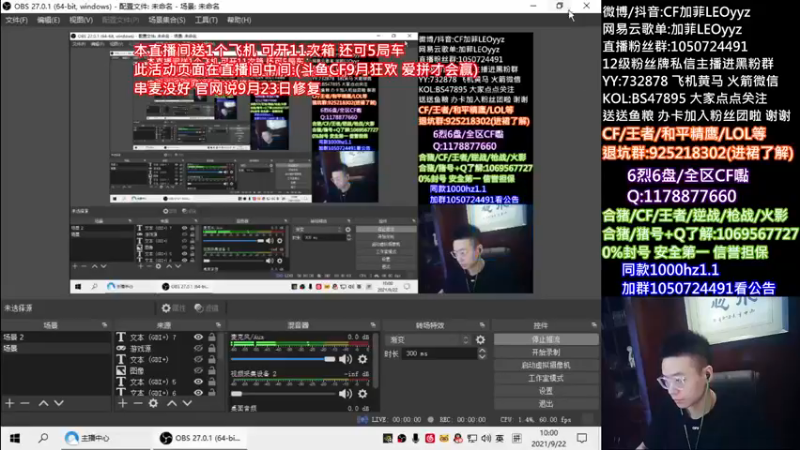Screen dimensions: 800x450
Task: Pop out the 控件 dock panel
Action: click(594, 325)
